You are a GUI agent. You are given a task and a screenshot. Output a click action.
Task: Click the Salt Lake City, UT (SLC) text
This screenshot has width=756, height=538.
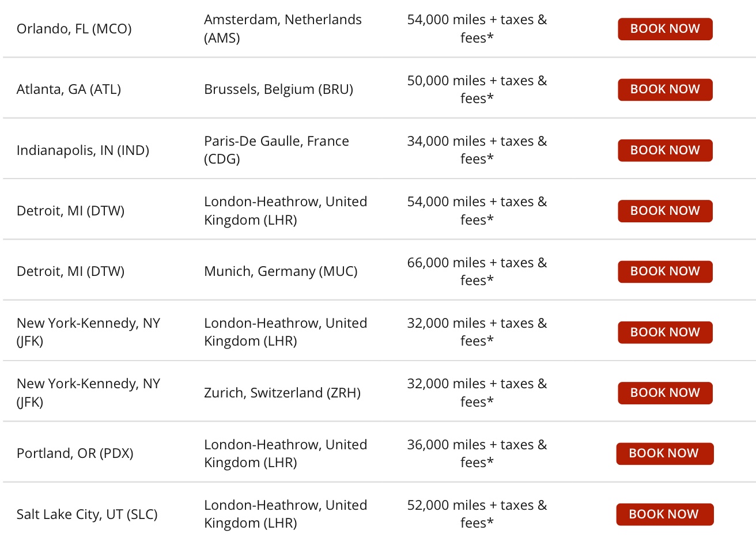pyautogui.click(x=87, y=514)
